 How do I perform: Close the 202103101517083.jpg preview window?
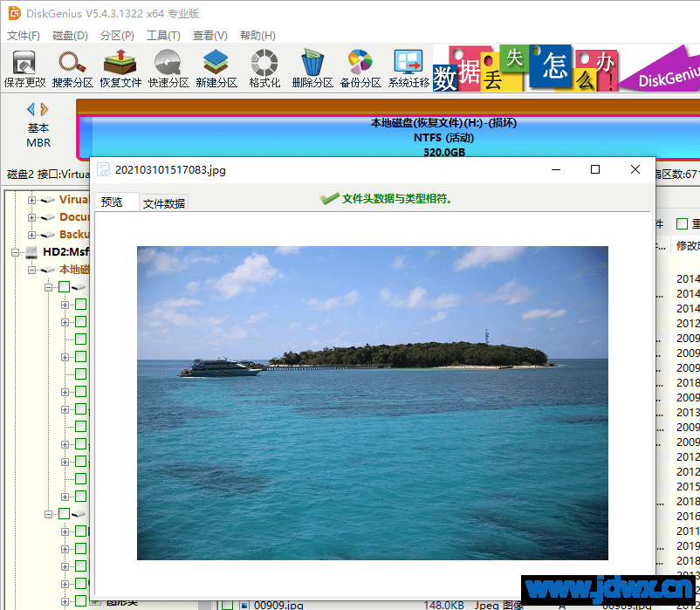click(635, 169)
